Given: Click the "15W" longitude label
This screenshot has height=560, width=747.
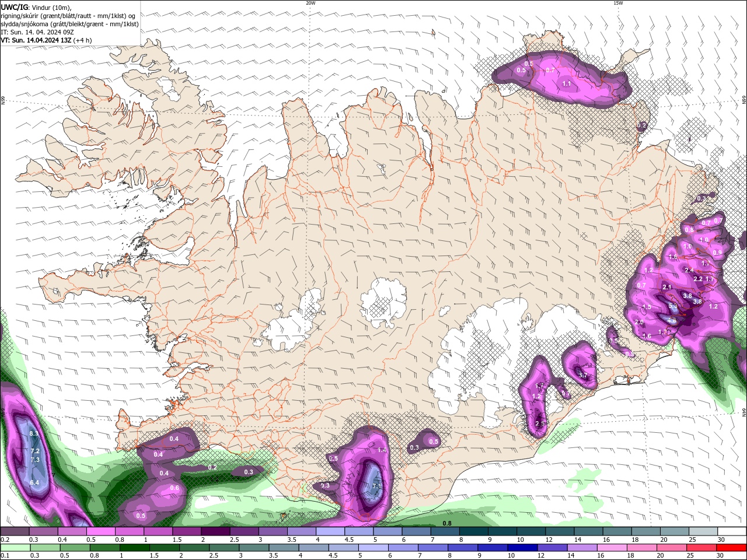Looking at the screenshot, I should click(618, 3).
